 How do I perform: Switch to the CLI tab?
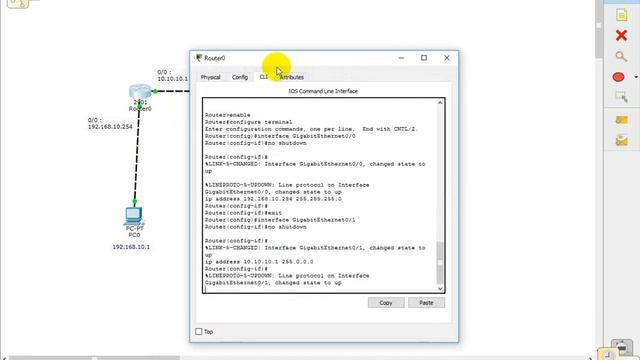[x=264, y=77]
